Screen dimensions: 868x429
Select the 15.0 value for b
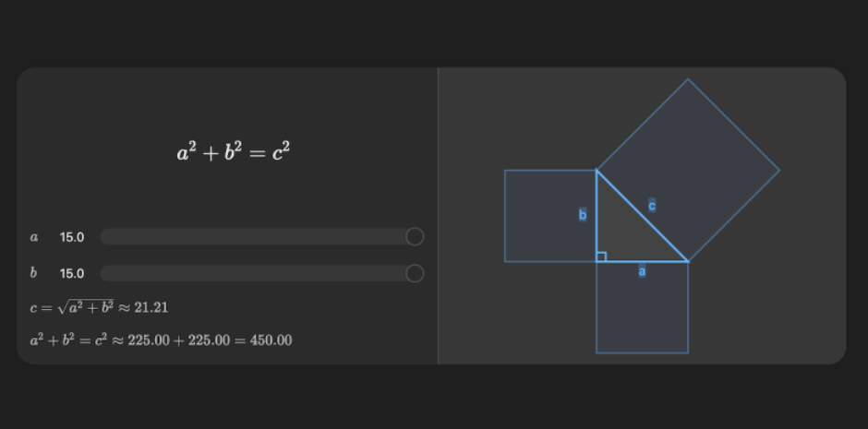[72, 273]
